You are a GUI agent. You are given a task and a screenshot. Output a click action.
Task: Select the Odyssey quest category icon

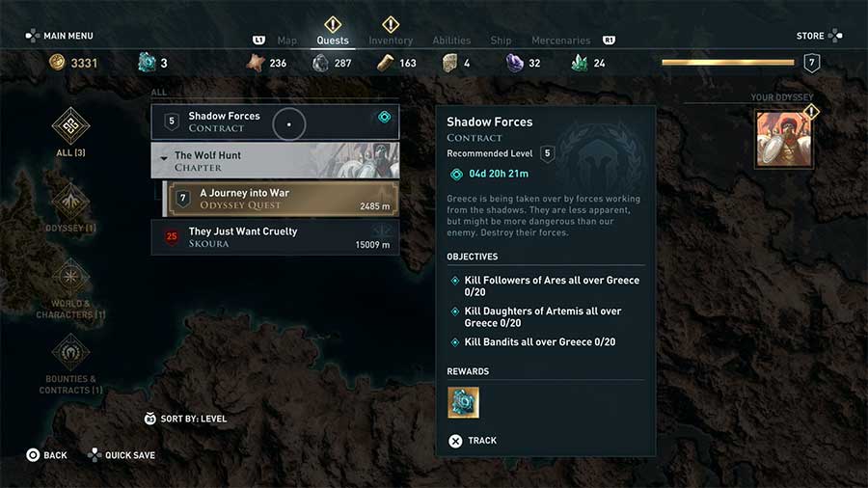(70, 201)
